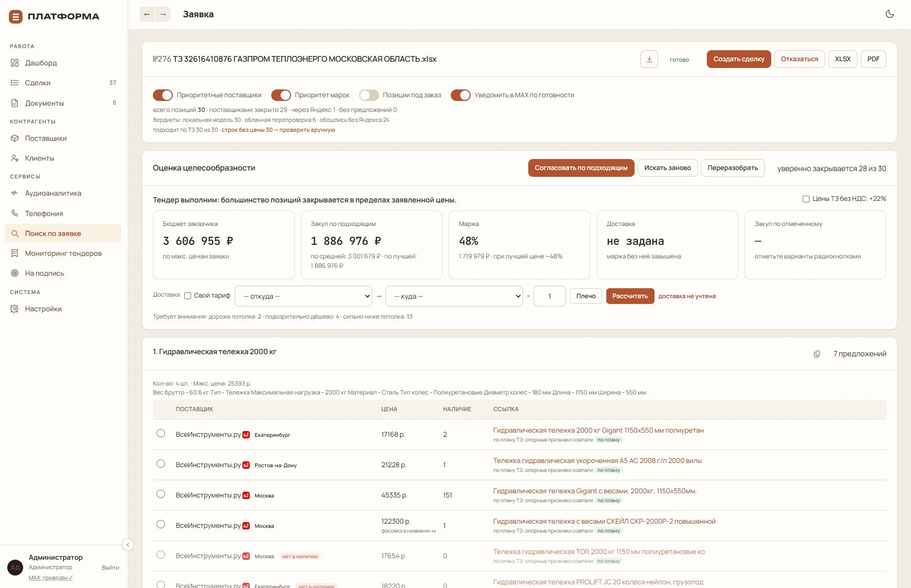
Task: Select the Ростов-на-Дону offer radio button
Action: click(x=161, y=464)
